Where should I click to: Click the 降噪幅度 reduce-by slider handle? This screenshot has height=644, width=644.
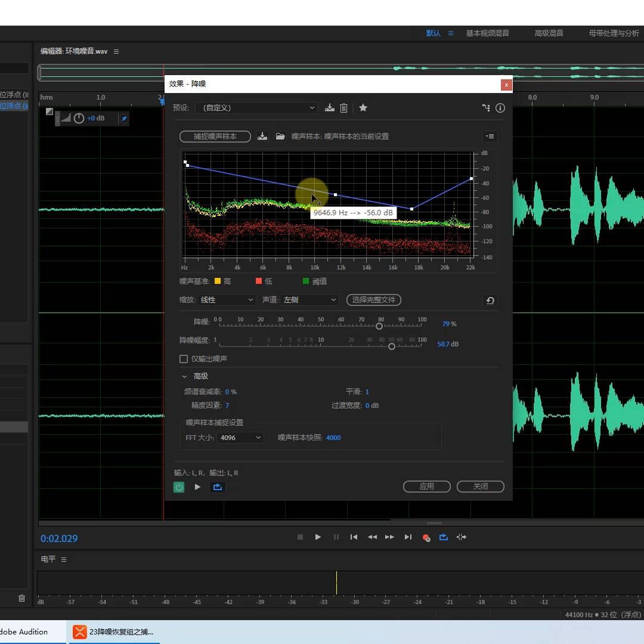pyautogui.click(x=391, y=346)
